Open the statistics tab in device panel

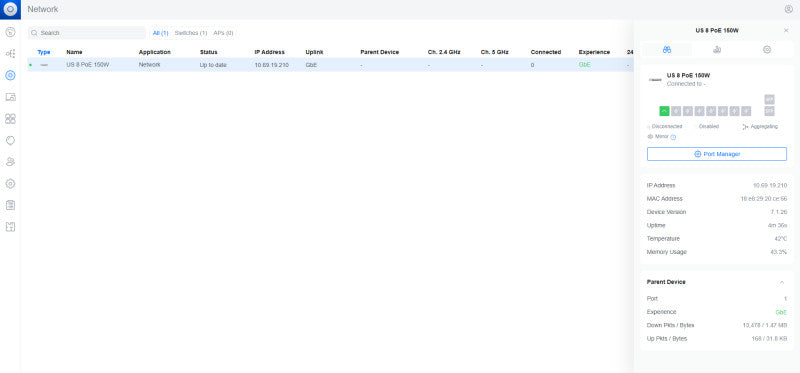click(717, 49)
